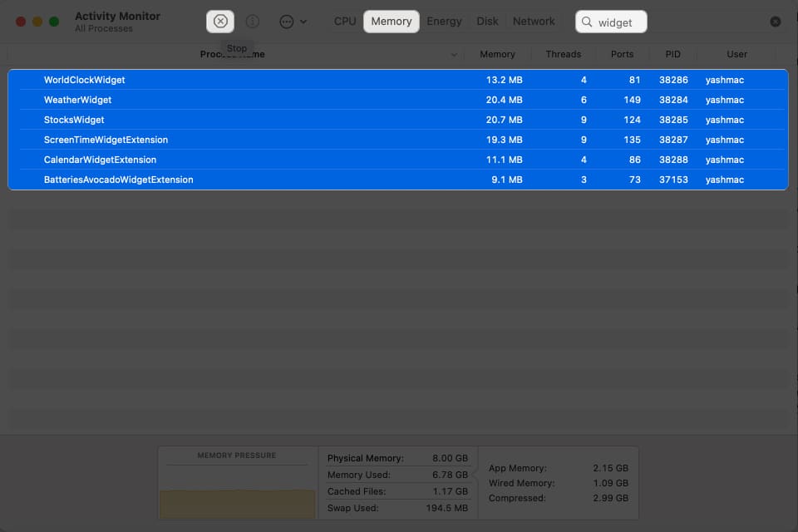Click user yashmac in the WorldClockWidget row

[725, 80]
